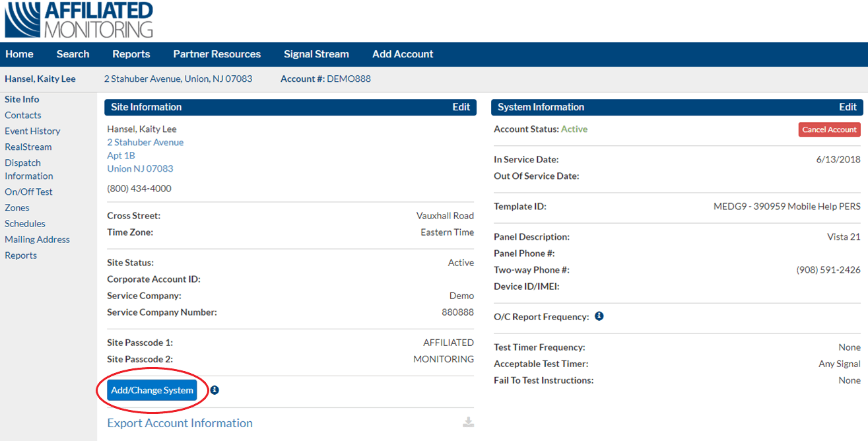Image resolution: width=868 pixels, height=441 pixels.
Task: Click the Active account status text
Action: click(x=574, y=129)
